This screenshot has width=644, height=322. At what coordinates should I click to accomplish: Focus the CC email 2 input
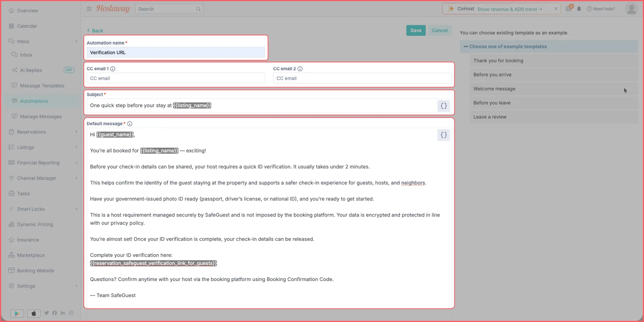(x=362, y=78)
